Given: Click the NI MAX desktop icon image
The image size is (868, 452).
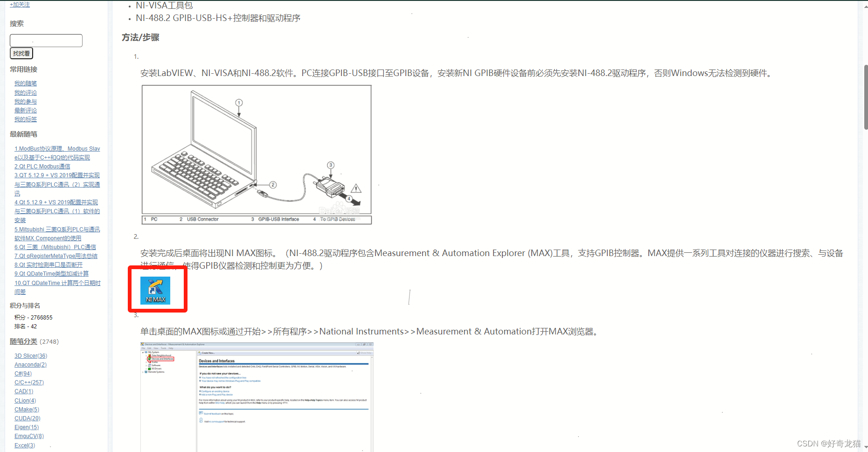Looking at the screenshot, I should tap(155, 290).
